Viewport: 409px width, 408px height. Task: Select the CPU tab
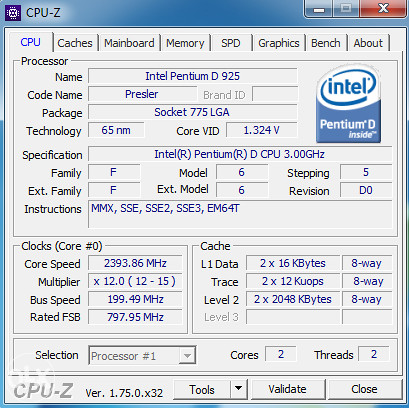point(30,42)
